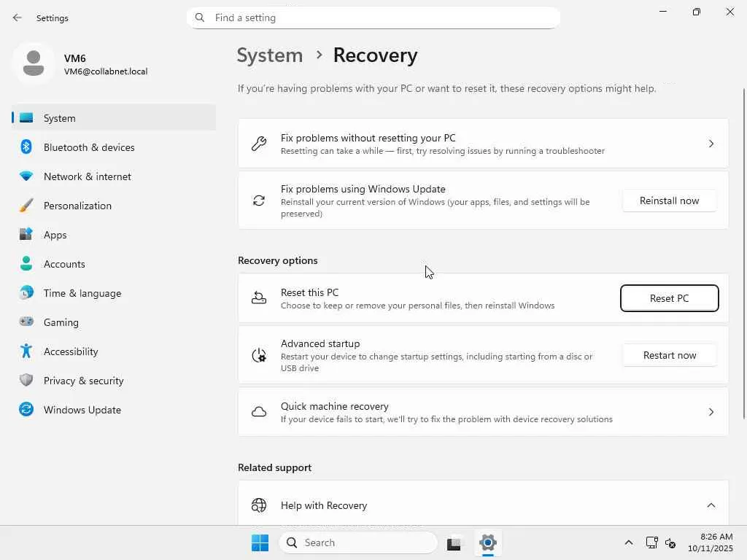Click the Time & language globe clock icon
The width and height of the screenshot is (747, 560).
(26, 292)
